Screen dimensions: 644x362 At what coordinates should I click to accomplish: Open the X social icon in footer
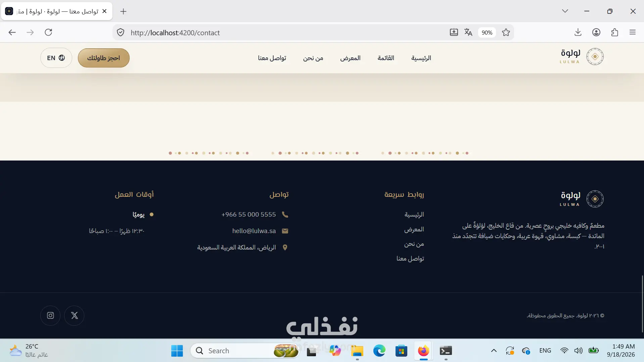[x=74, y=315]
